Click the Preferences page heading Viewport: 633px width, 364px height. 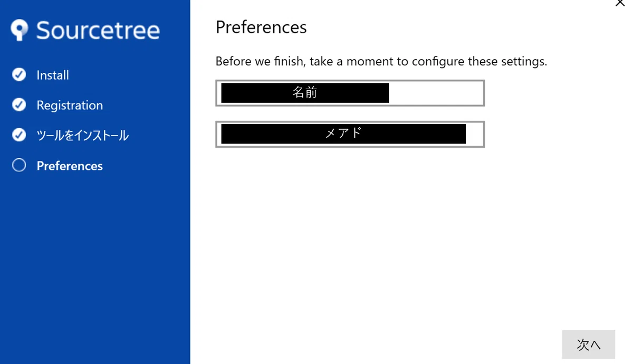click(x=261, y=27)
